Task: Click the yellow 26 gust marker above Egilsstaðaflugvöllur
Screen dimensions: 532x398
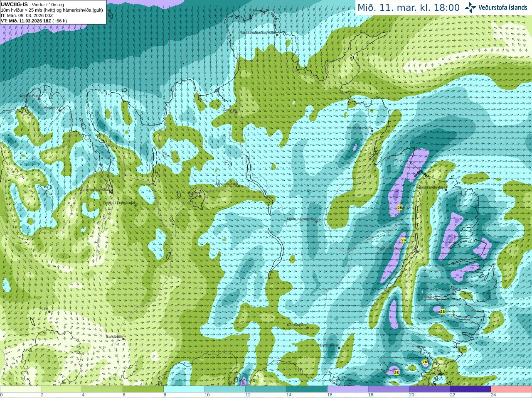Action: tap(403, 240)
